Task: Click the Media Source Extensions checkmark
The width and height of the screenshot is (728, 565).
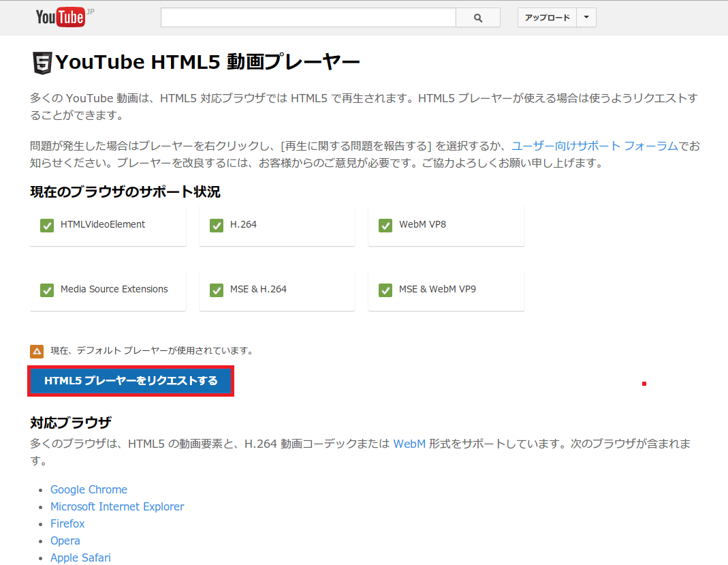Action: pos(47,290)
